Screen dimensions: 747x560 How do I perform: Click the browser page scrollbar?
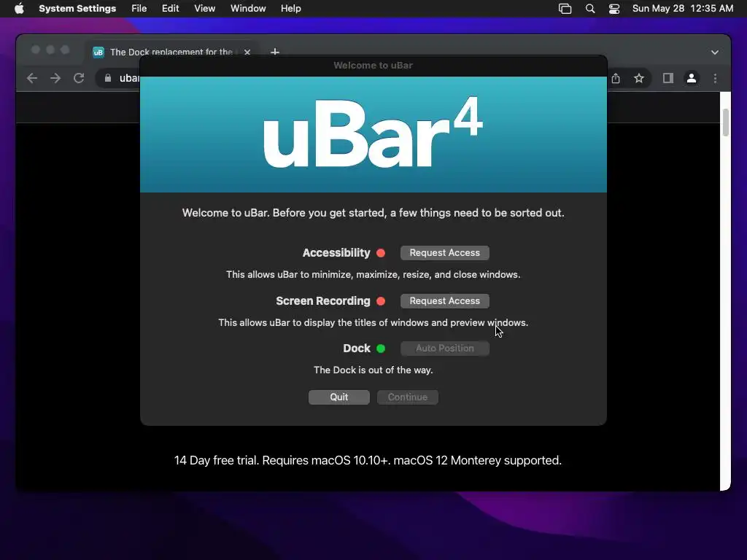point(726,122)
